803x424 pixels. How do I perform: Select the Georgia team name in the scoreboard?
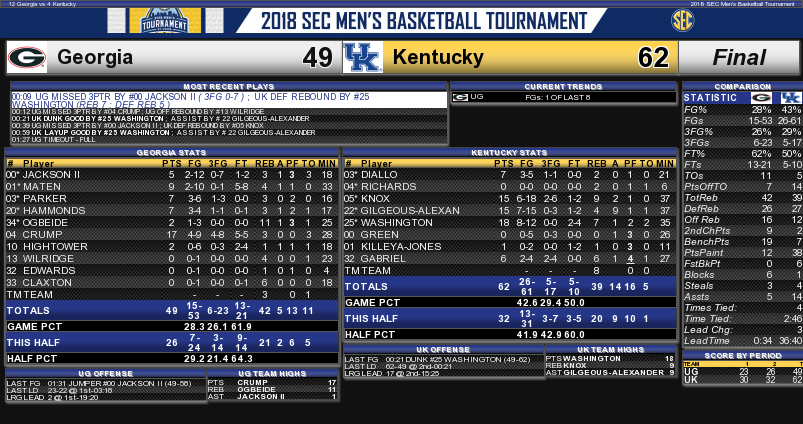coord(95,57)
